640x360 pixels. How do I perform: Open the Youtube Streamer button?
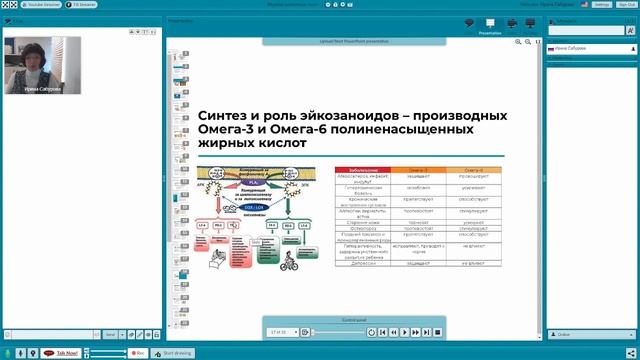pyautogui.click(x=41, y=4)
